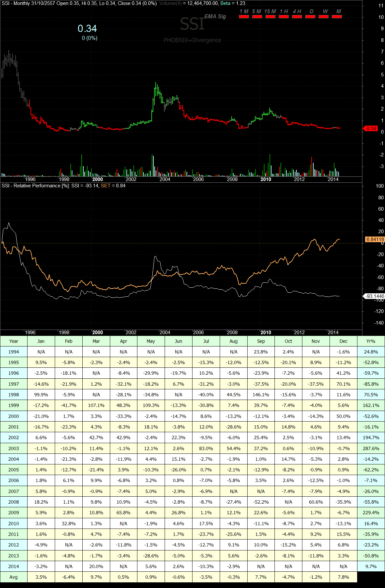Click the 9.7% average cell for Mar
The height and width of the screenshot is (588, 385).
96,577
